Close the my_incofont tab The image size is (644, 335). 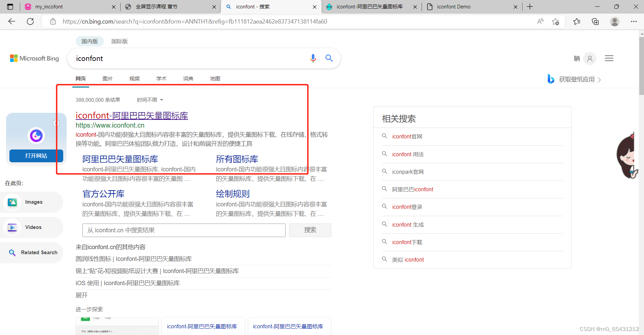tap(114, 7)
